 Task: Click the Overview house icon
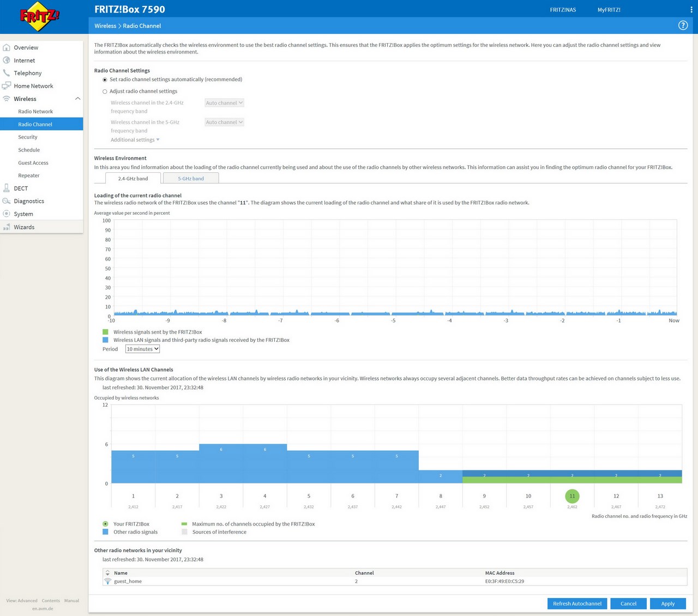pos(7,47)
